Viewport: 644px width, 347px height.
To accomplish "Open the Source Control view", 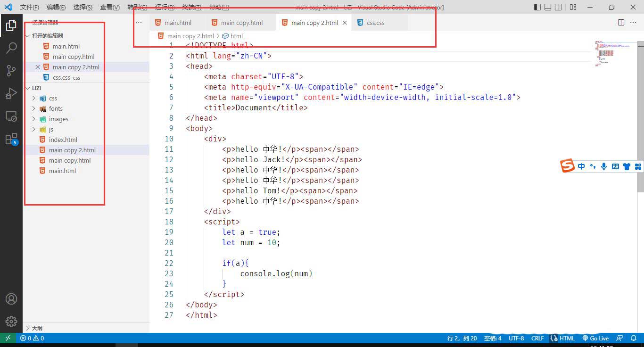I will [x=11, y=70].
